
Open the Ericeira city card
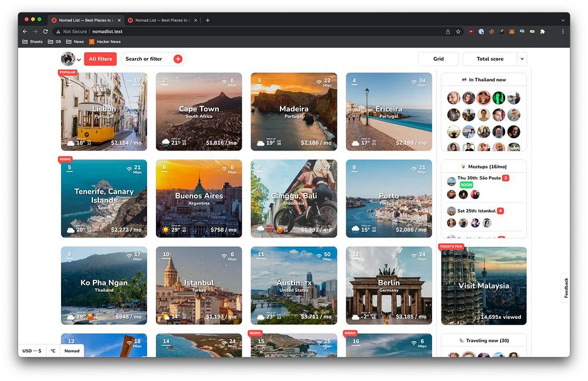(x=389, y=112)
